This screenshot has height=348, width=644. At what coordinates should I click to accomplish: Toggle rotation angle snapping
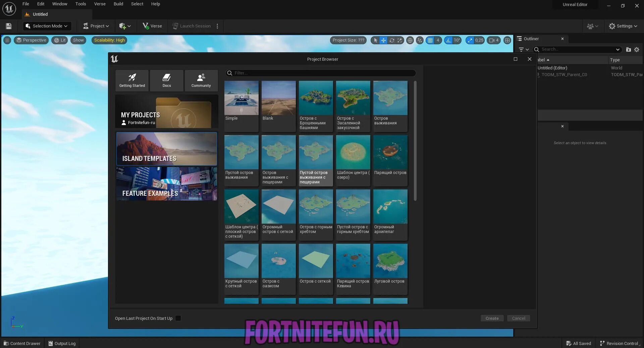pyautogui.click(x=448, y=40)
